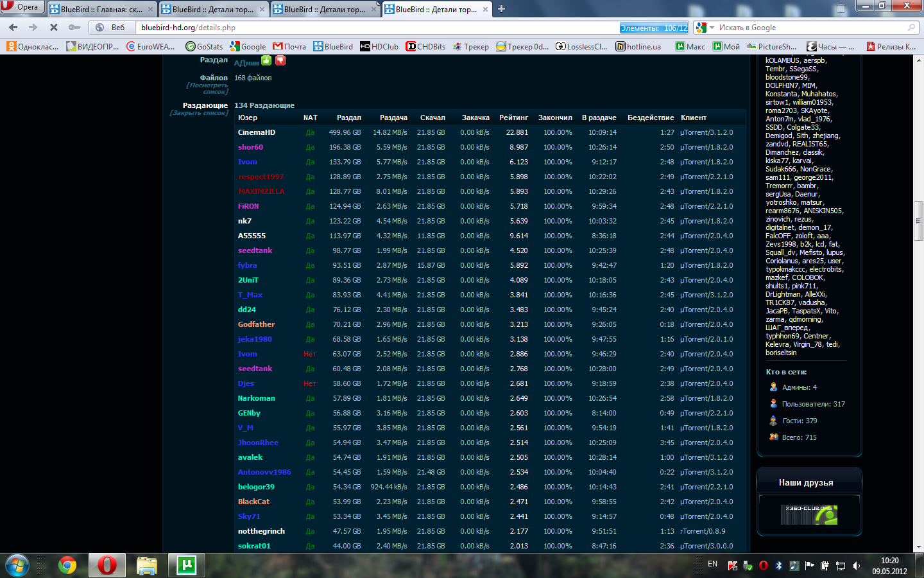Stop loading the page

coord(54,28)
